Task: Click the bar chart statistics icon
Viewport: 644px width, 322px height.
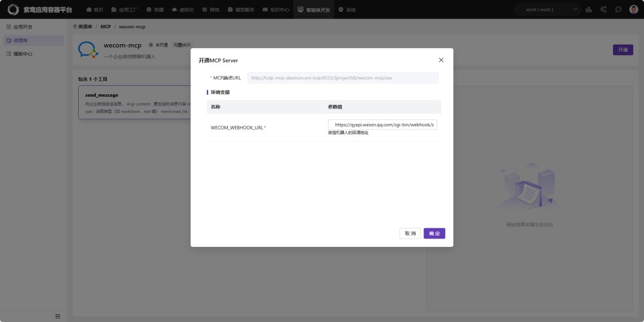Action: coord(589,10)
